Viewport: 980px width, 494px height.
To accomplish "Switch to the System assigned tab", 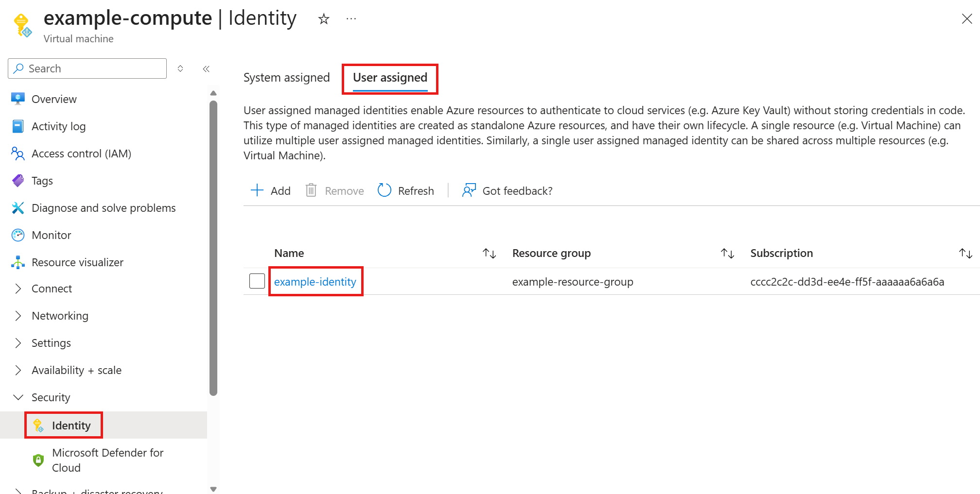I will [x=286, y=77].
